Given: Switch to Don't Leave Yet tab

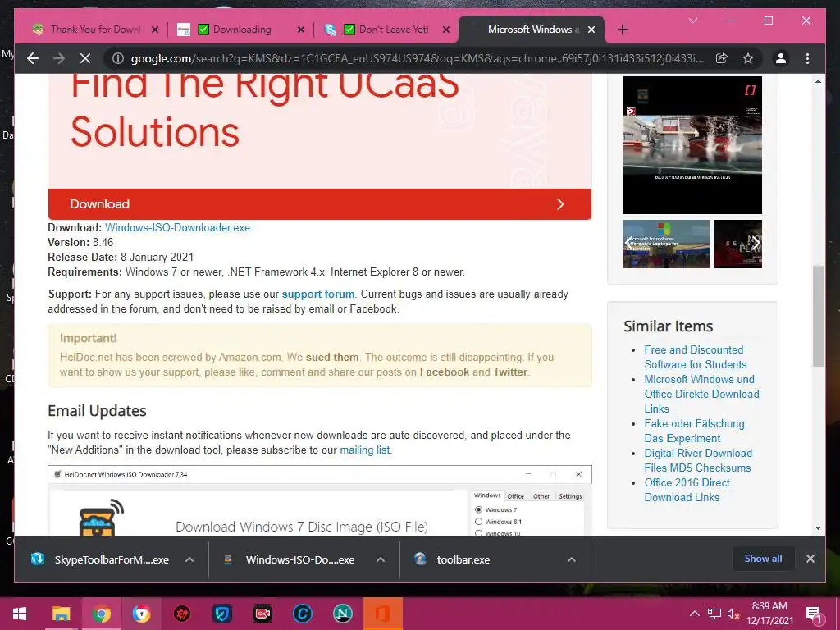Looking at the screenshot, I should 387,30.
